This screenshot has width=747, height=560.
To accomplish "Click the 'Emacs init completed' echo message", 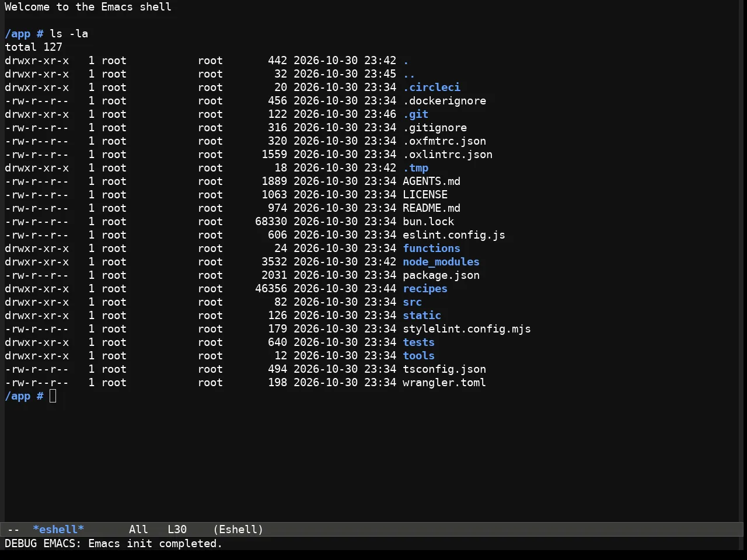I will tap(155, 544).
